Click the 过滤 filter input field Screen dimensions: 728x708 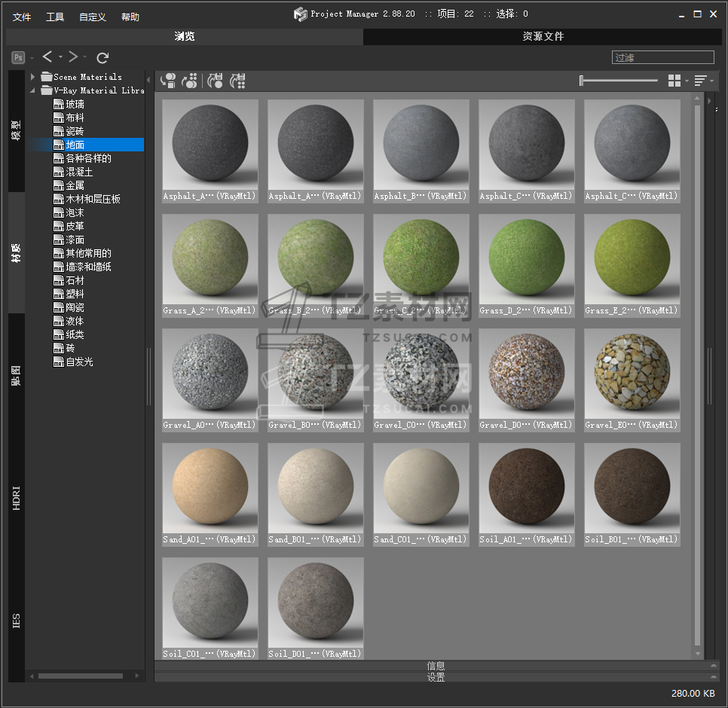[662, 57]
